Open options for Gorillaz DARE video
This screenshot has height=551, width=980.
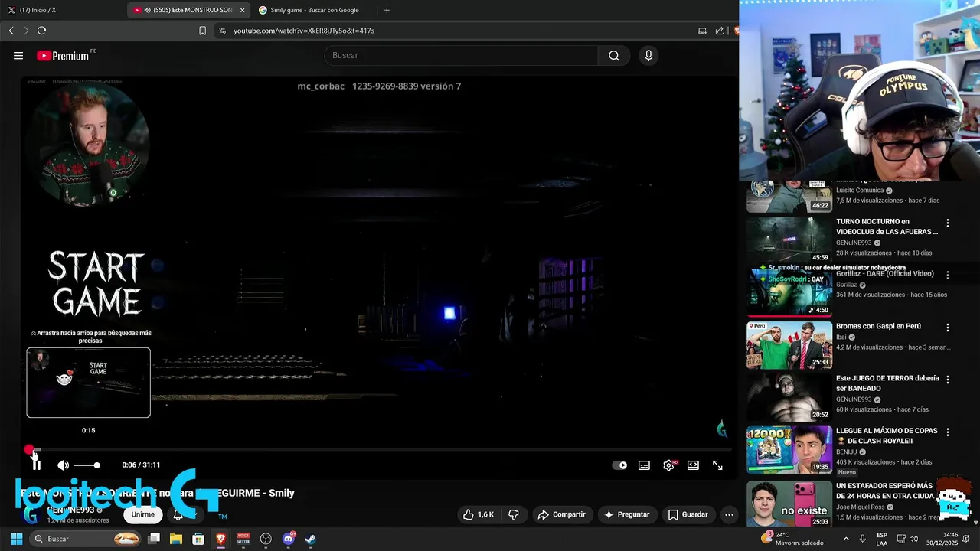pos(948,275)
